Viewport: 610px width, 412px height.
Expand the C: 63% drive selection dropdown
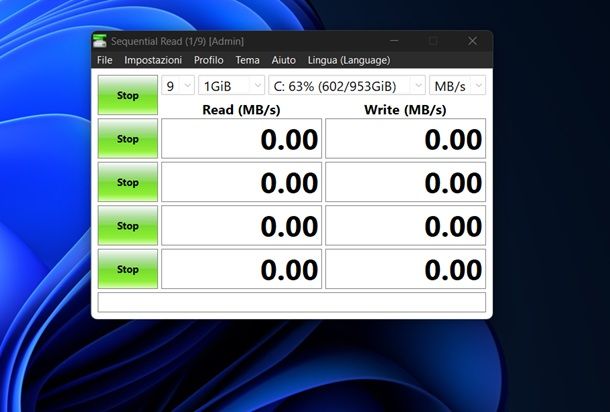[x=346, y=86]
